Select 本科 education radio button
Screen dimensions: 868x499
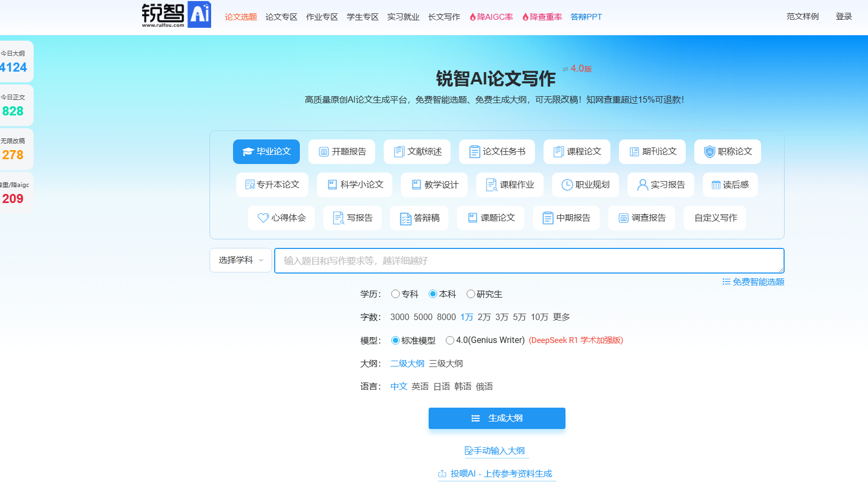click(x=433, y=294)
